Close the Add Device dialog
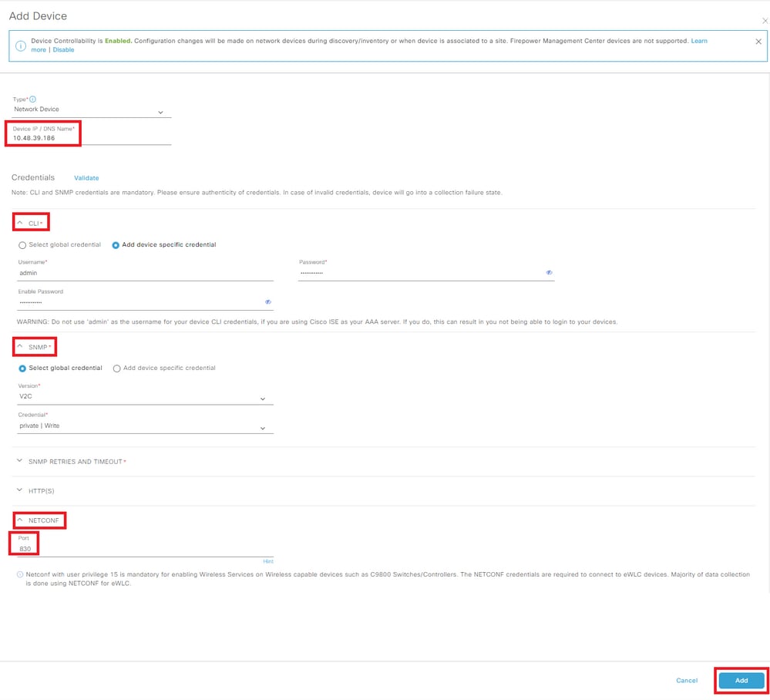The image size is (770, 700). (765, 21)
